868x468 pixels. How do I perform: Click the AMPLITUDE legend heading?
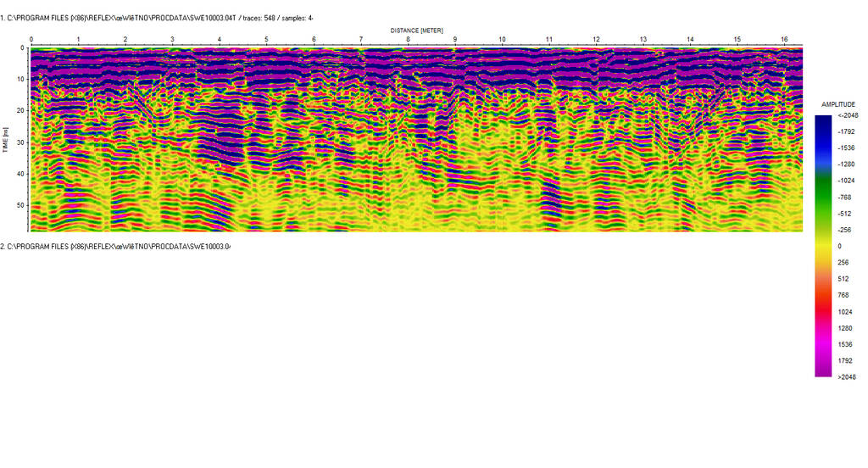(x=837, y=103)
